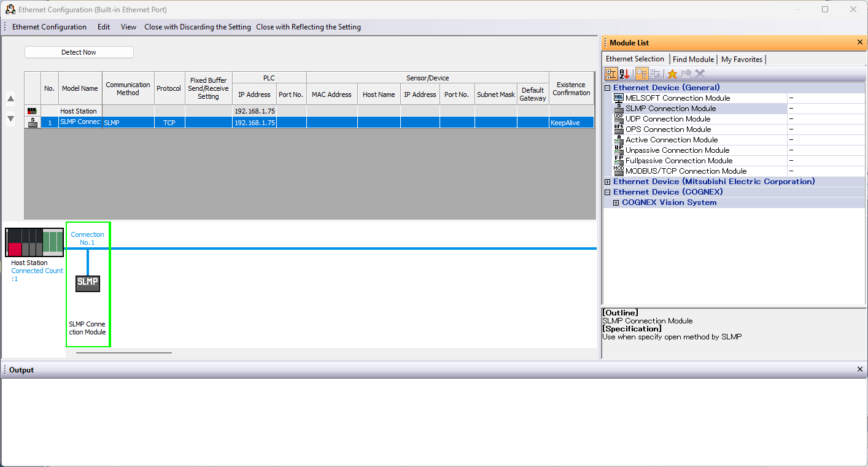Click the categorized view icon in Module List
The height and width of the screenshot is (467, 868).
pyautogui.click(x=611, y=74)
